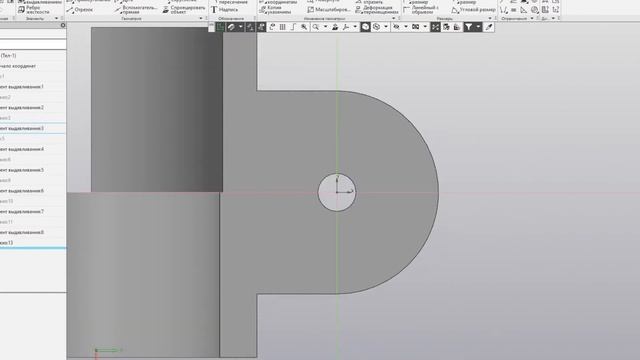
Task: Click the circular hole in the model
Action: (x=337, y=192)
